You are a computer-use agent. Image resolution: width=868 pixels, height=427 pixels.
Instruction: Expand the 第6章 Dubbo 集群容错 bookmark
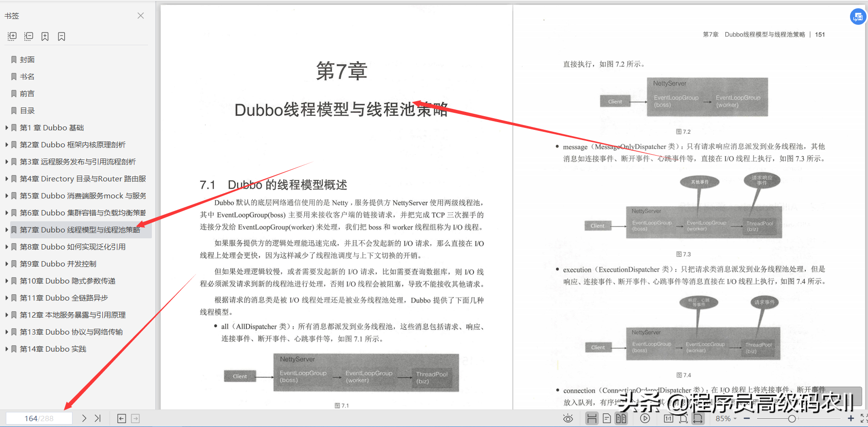(x=7, y=213)
